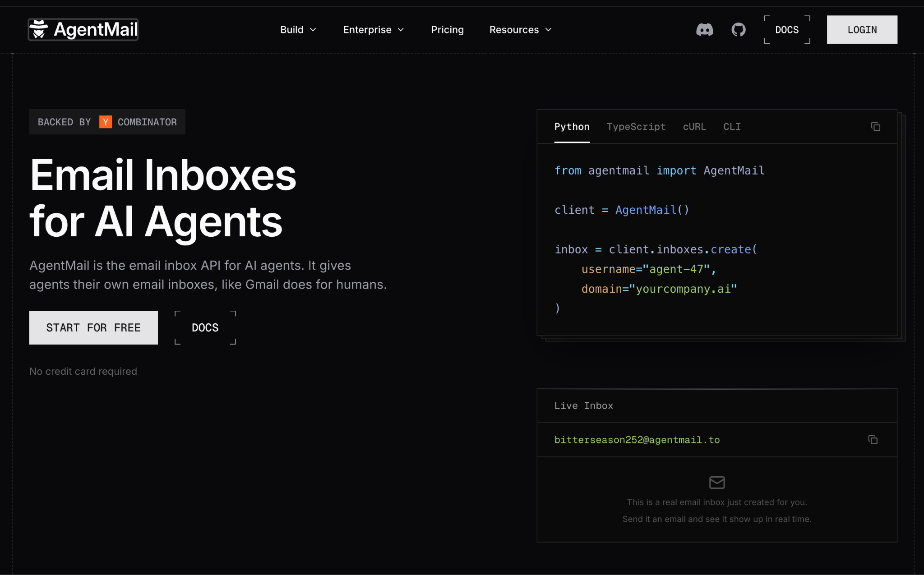Click START FOR FREE
Image resolution: width=924 pixels, height=575 pixels.
[93, 327]
